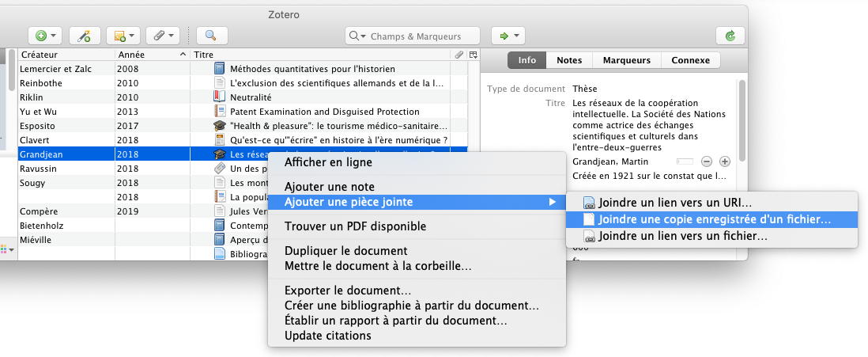This screenshot has width=868, height=357.
Task: Open the green plus new item button
Action: [x=45, y=36]
